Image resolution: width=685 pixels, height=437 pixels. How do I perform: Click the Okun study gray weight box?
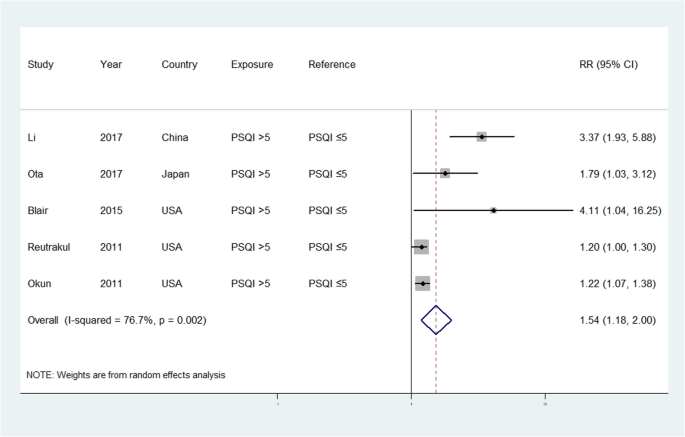click(x=422, y=284)
